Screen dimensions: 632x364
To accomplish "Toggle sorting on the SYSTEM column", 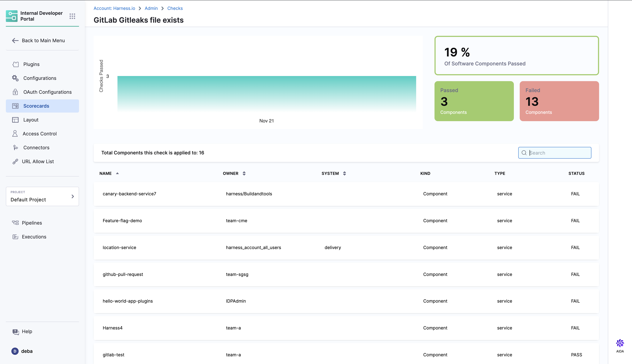I will tap(344, 173).
